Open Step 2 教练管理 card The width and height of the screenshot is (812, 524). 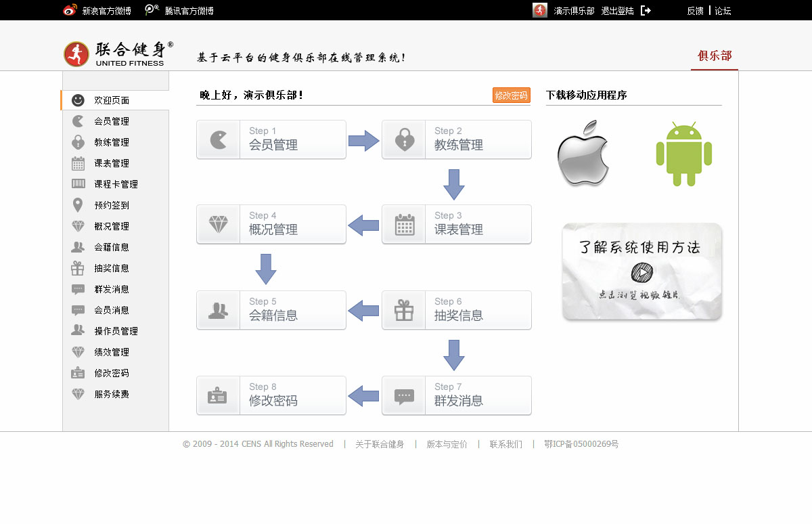(457, 139)
